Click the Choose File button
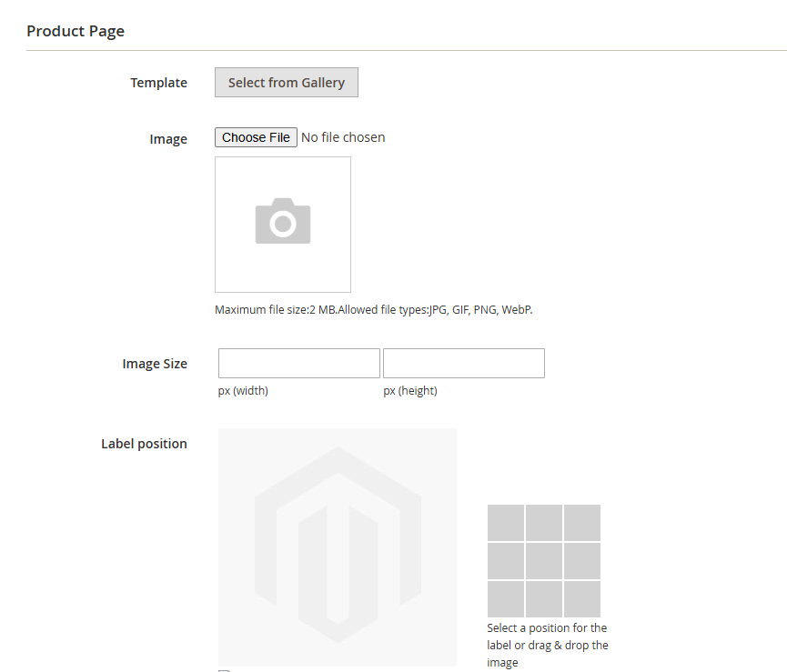787x672 pixels. pos(256,137)
